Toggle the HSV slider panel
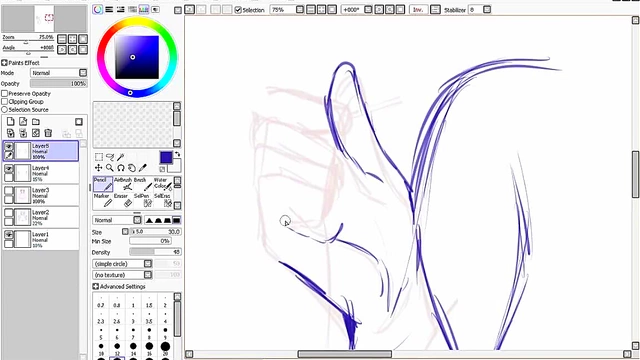 (x=120, y=9)
